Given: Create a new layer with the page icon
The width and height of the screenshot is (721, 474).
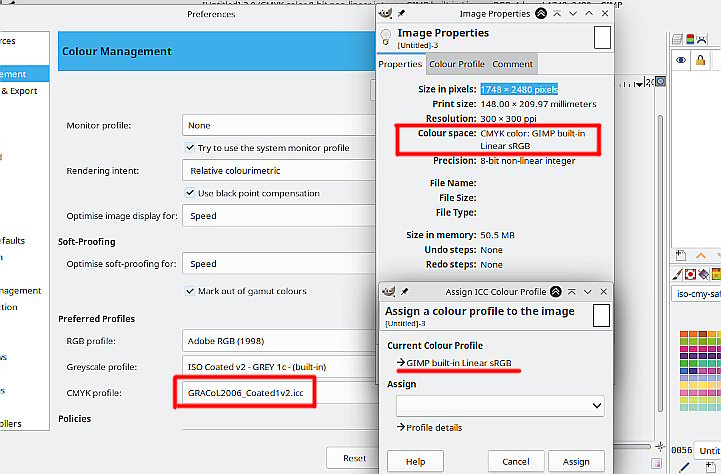Looking at the screenshot, I should point(681,255).
